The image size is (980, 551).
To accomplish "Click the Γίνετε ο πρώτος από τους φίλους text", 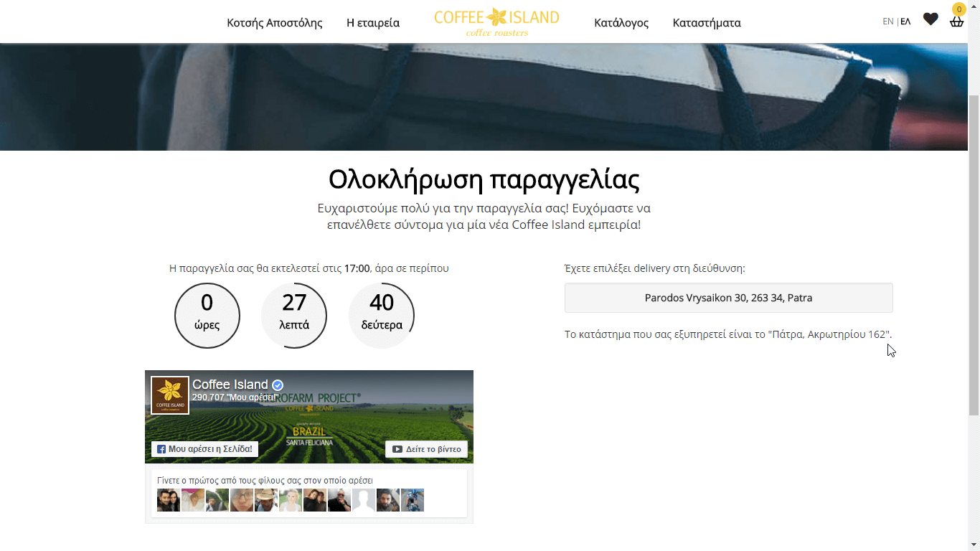I will [x=265, y=481].
